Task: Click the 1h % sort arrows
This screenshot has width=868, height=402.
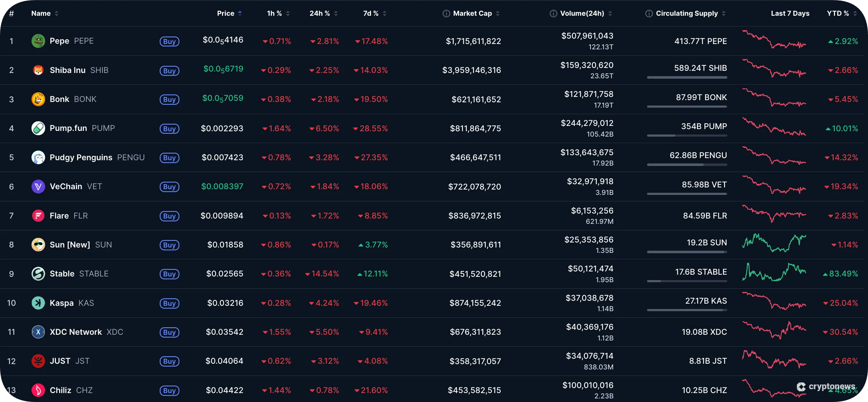Action: click(x=288, y=13)
